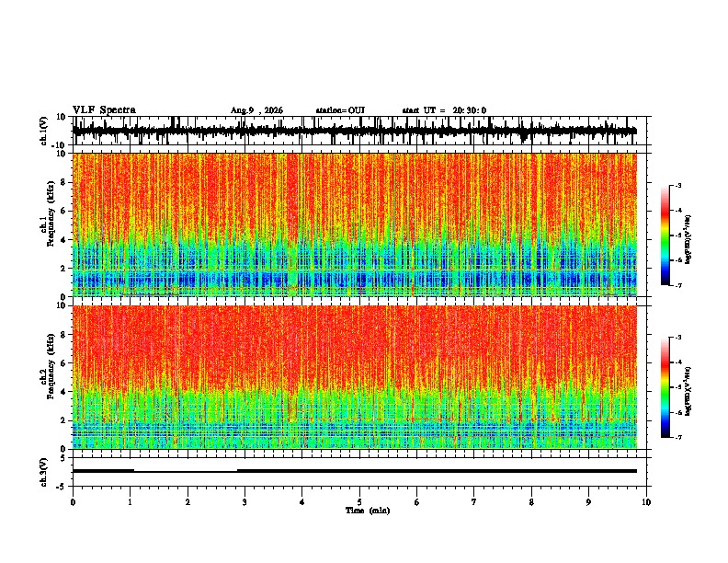Click the "6" kHz tick on ch.1 spectrogram

pyautogui.click(x=64, y=211)
